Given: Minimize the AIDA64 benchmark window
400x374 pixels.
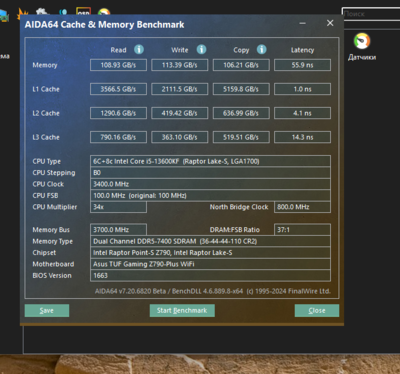Looking at the screenshot, I should tap(302, 23).
